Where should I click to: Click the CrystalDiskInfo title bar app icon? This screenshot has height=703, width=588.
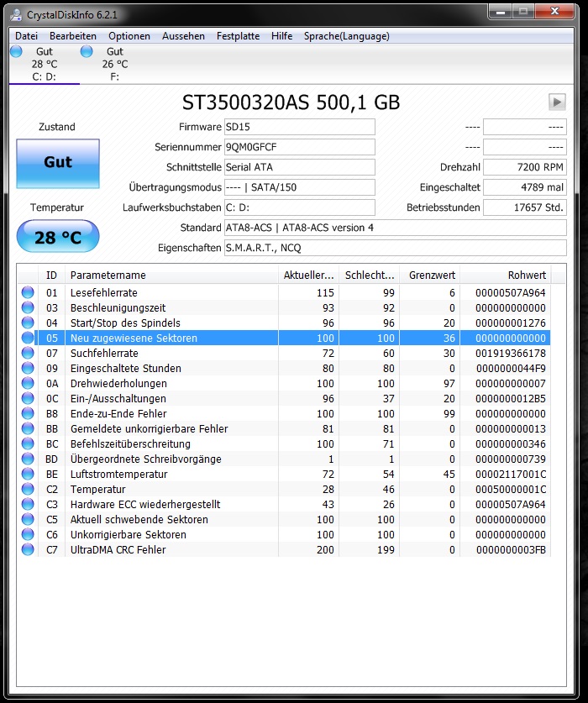click(16, 15)
